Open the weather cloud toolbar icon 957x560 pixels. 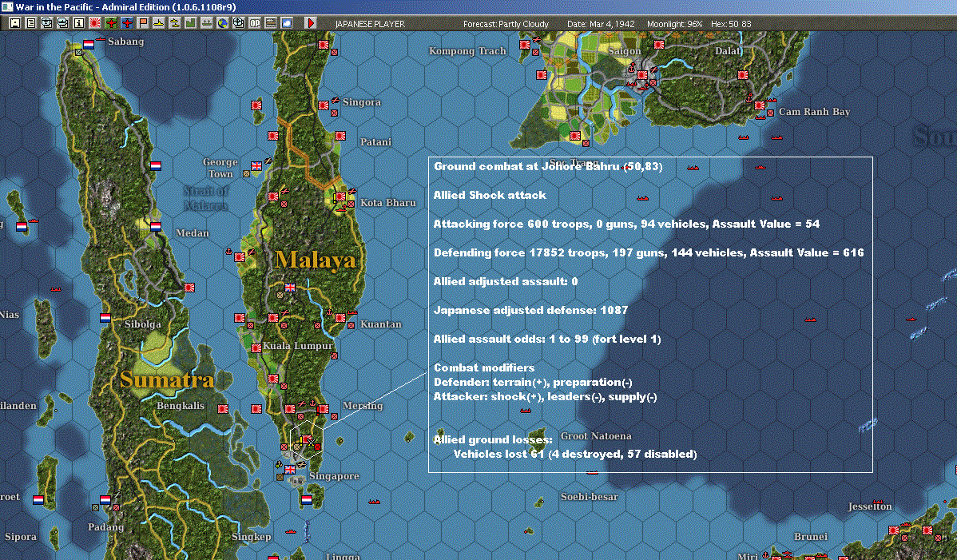[286, 23]
